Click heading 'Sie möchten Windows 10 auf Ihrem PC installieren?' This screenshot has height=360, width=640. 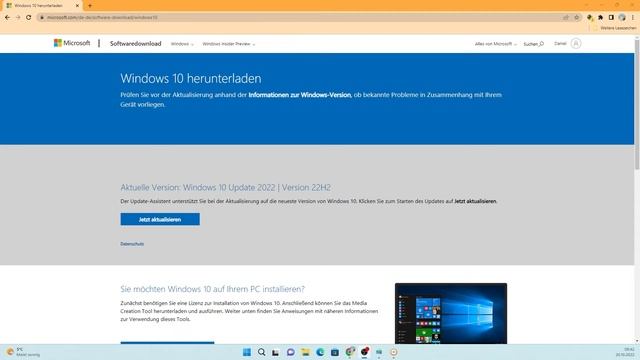coord(212,289)
